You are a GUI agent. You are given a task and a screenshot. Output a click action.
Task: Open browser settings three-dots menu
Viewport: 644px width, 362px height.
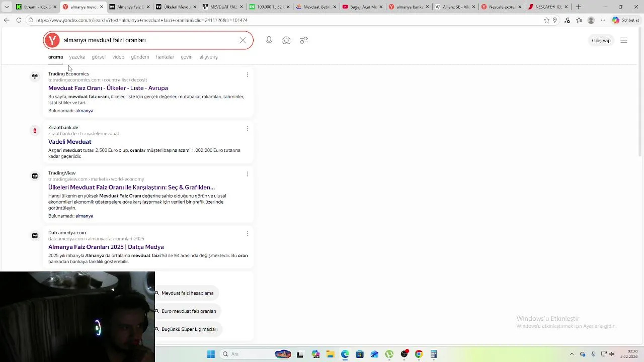click(x=603, y=20)
